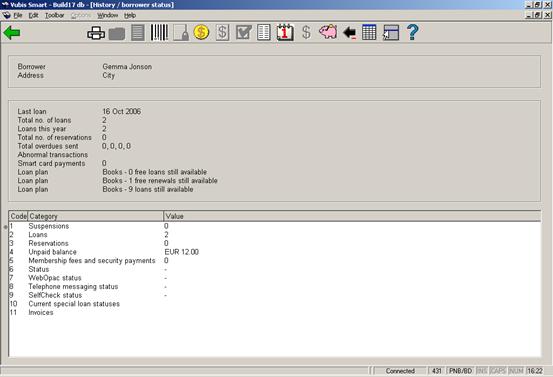This screenshot has height=377, width=553.
Task: Click the pink piggy bank icon
Action: click(328, 32)
